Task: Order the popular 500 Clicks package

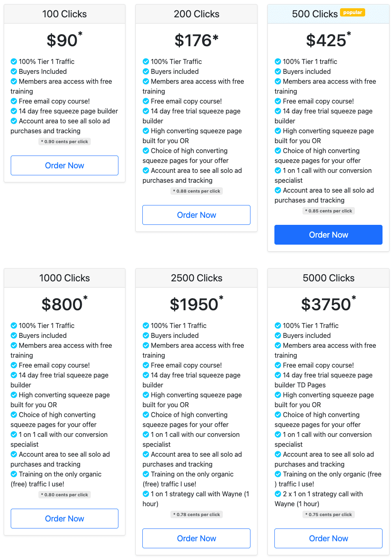Action: [x=328, y=235]
